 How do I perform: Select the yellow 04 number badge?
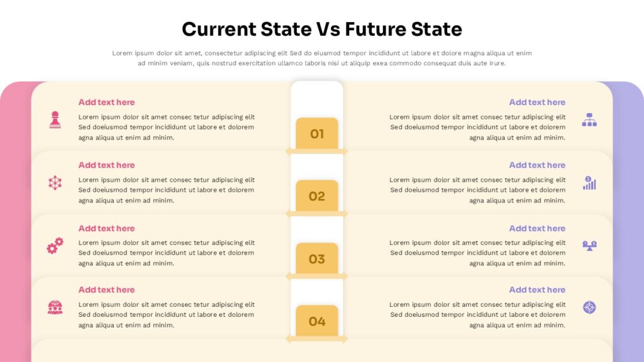pyautogui.click(x=317, y=321)
